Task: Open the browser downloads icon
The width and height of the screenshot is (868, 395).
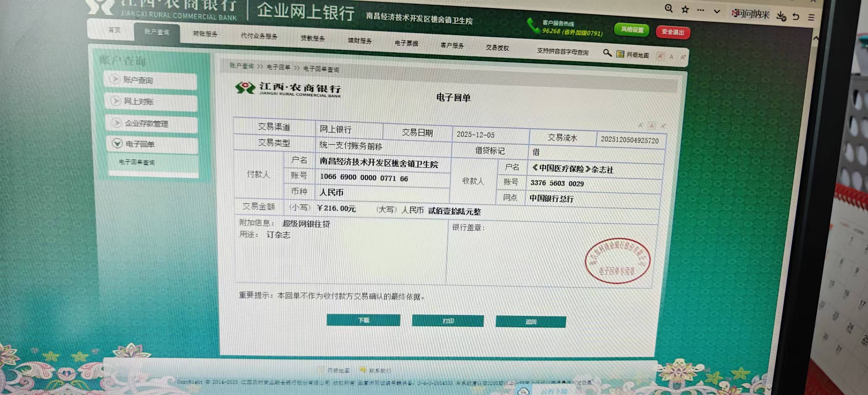Action: point(781,15)
